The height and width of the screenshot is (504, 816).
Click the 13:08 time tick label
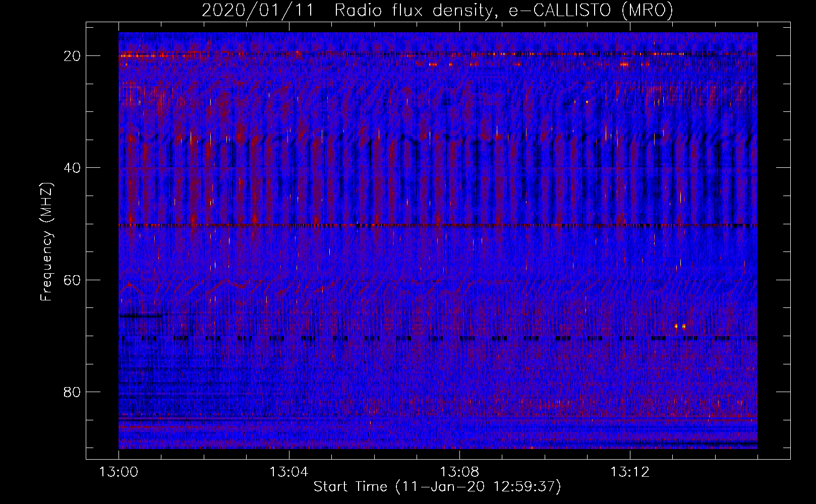point(459,472)
